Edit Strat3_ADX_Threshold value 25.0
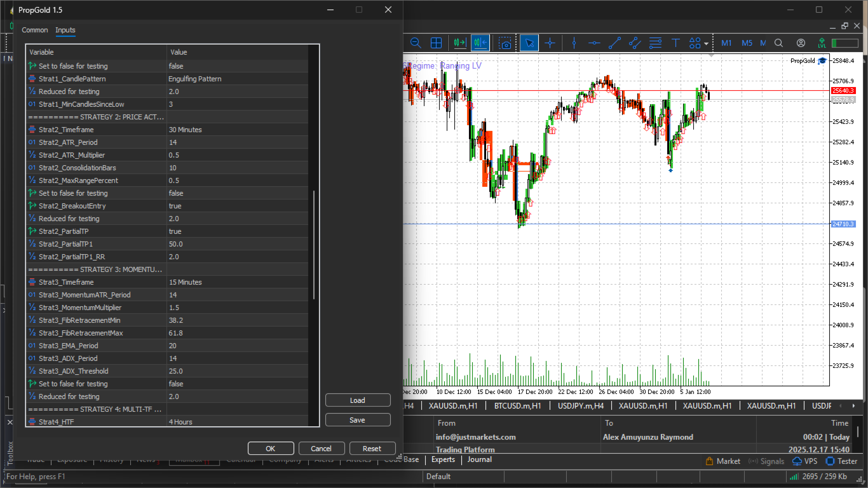The height and width of the screenshot is (488, 868). [237, 371]
